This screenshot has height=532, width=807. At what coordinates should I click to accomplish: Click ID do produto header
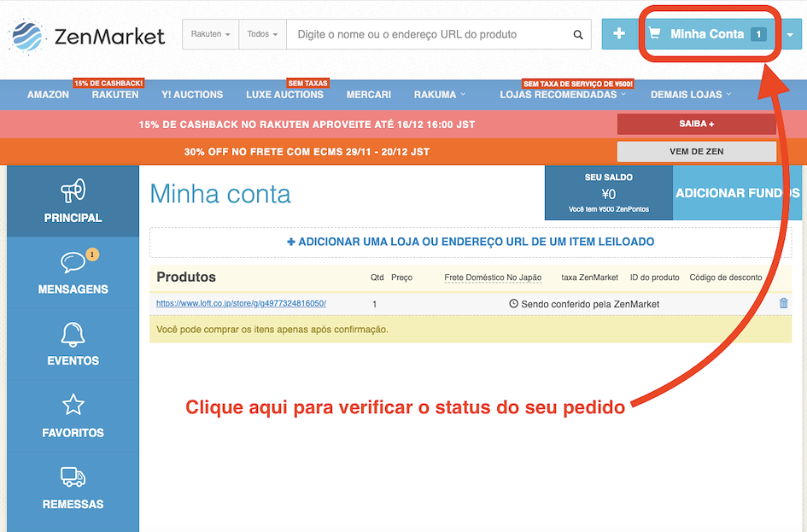655,278
